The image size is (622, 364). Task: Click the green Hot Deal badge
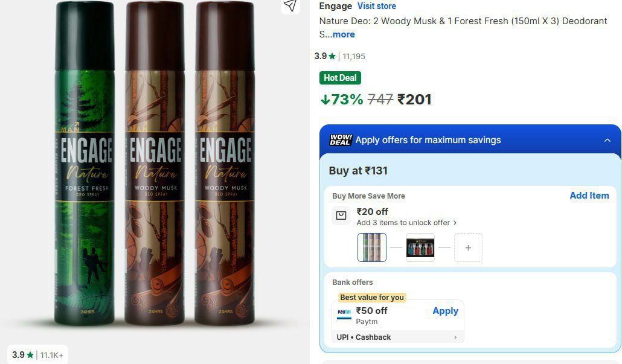click(340, 77)
